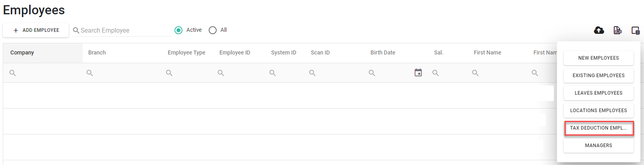Choose New Employees from the menu
The height and width of the screenshot is (165, 644).
click(598, 58)
